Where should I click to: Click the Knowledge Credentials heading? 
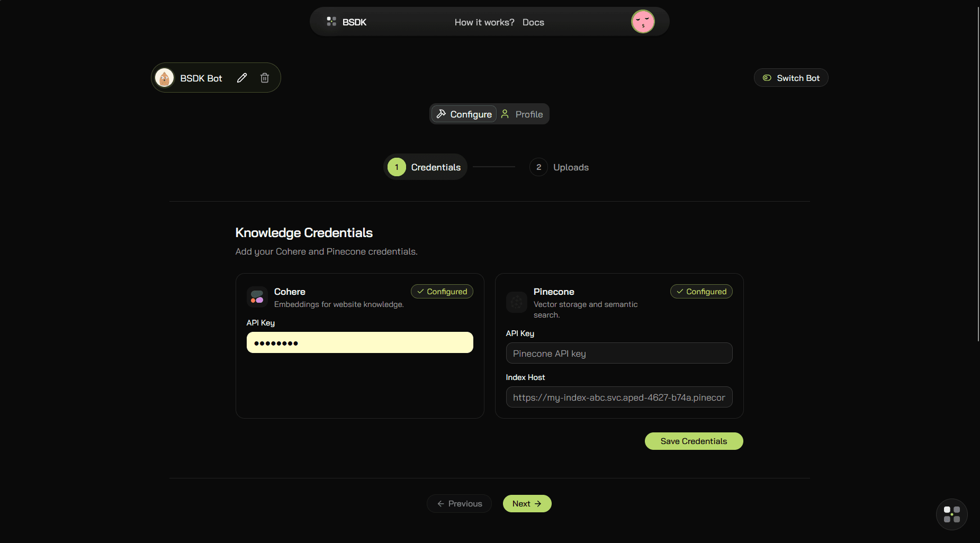pyautogui.click(x=304, y=233)
